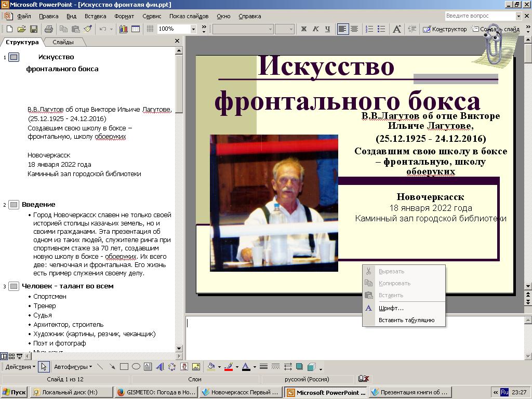Image resolution: width=532 pixels, height=399 pixels.
Task: Click the Пуск start button
Action: pyautogui.click(x=14, y=392)
